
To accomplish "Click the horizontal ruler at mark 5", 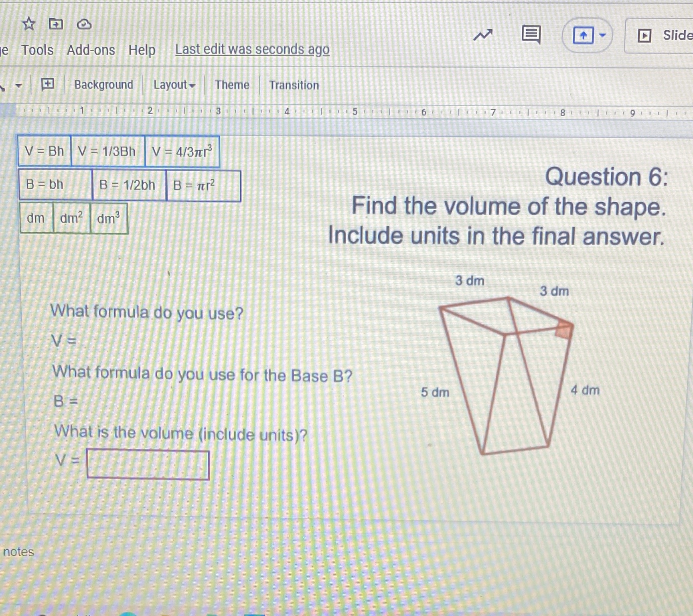I will pos(355,112).
